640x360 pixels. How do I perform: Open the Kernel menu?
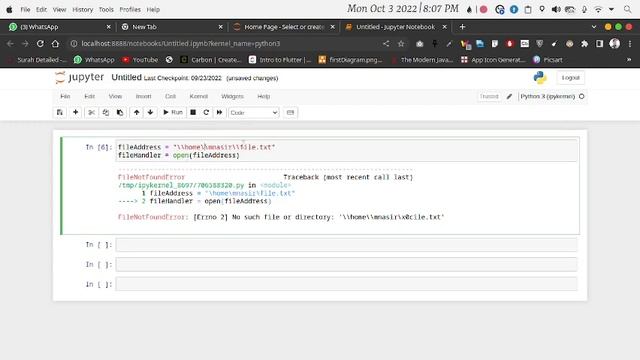point(199,96)
